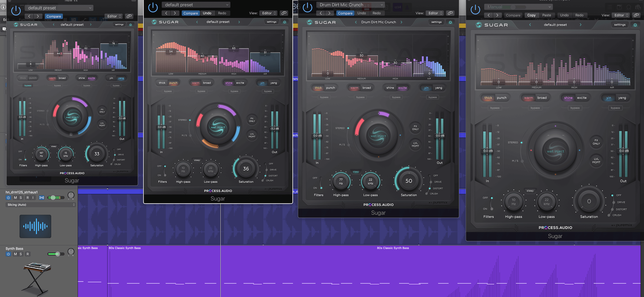Open Editor view dropdown in Manual window
644x297 pixels.
(x=621, y=15)
